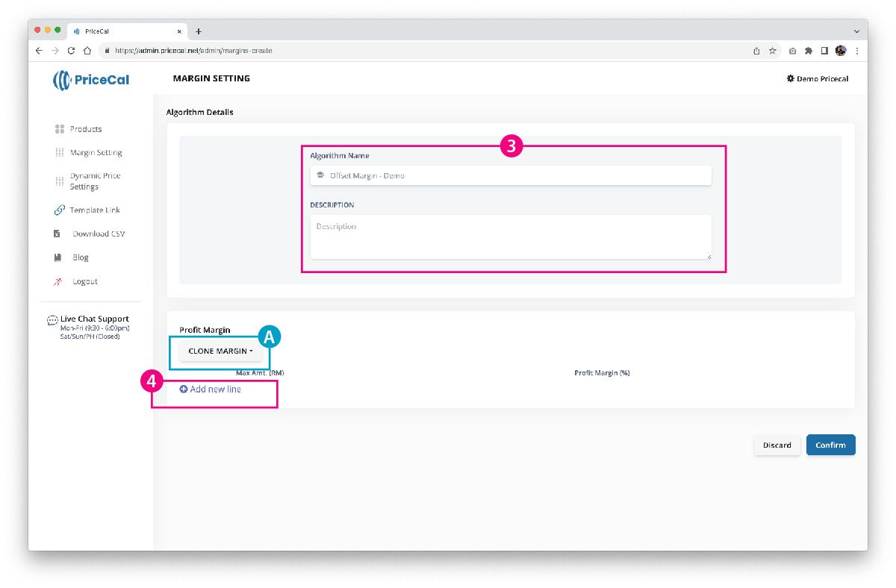Click the Margin Setting sliders icon

(60, 153)
